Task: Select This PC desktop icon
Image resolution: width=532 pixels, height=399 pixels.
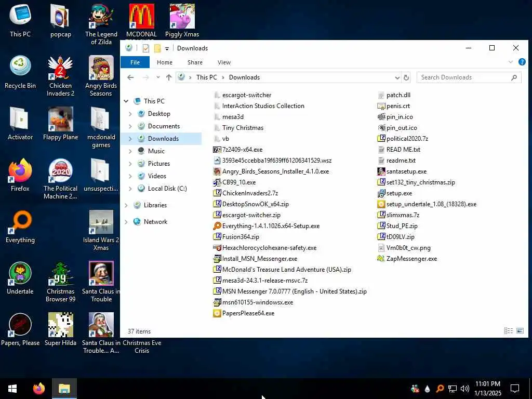Action: 20,20
